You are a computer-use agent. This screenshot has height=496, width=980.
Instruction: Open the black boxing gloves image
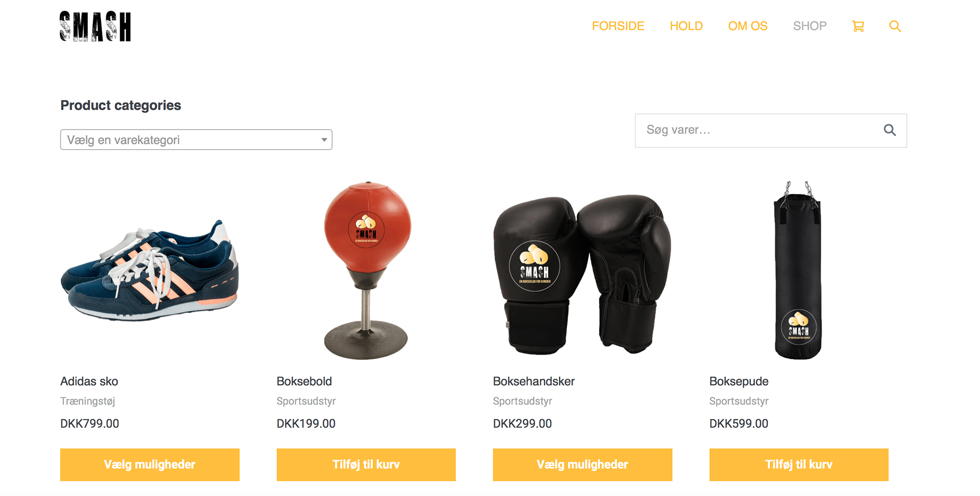coord(582,274)
